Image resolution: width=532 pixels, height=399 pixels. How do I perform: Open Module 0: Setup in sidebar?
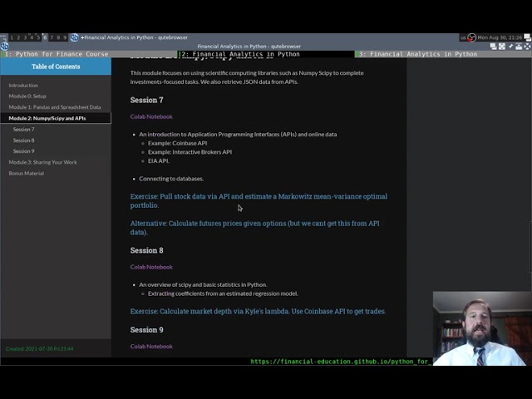tap(27, 96)
